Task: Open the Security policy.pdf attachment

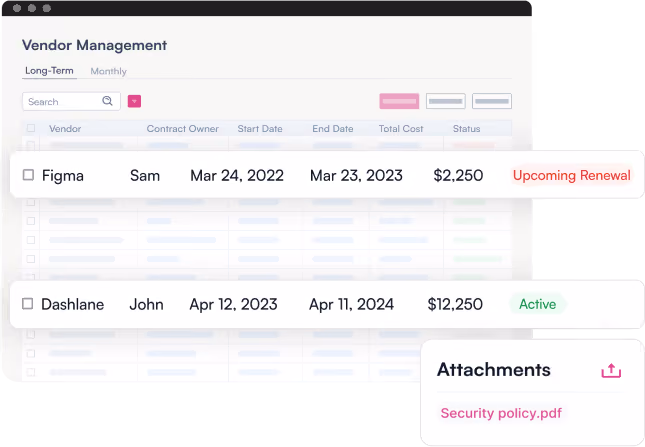Action: (501, 413)
